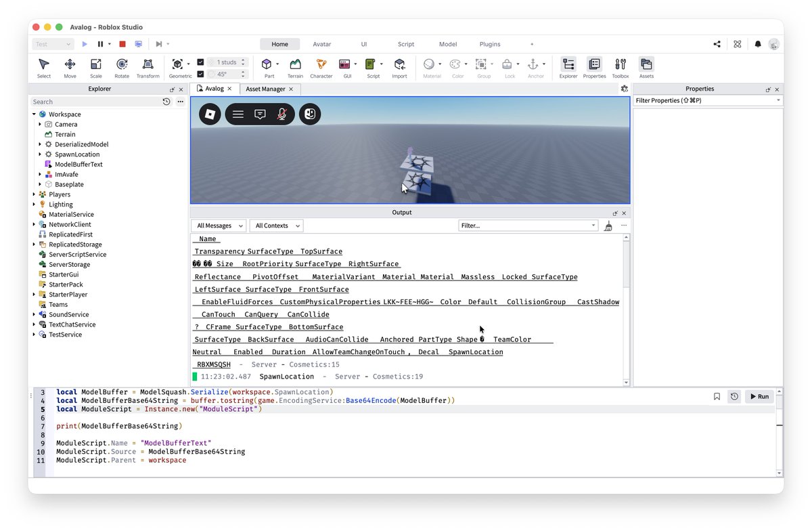Image resolution: width=812 pixels, height=531 pixels.
Task: Open the Terrain editor
Action: pyautogui.click(x=295, y=68)
